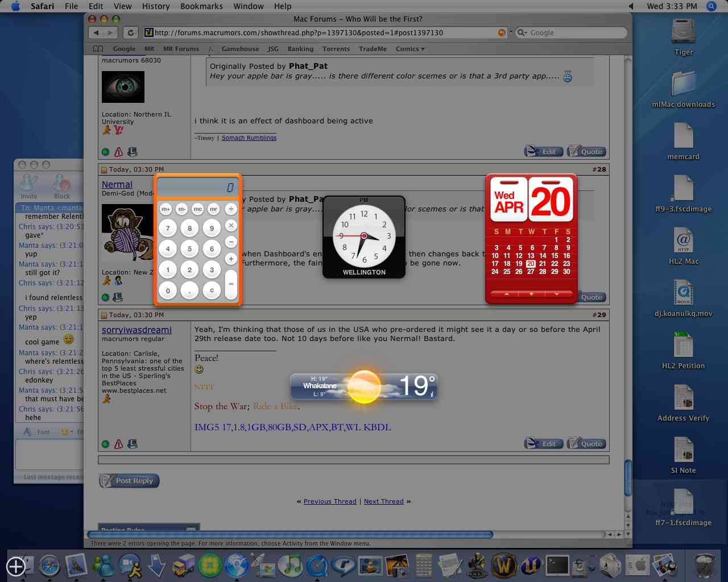
Task: Go to next month on calendar widget
Action: [556, 294]
